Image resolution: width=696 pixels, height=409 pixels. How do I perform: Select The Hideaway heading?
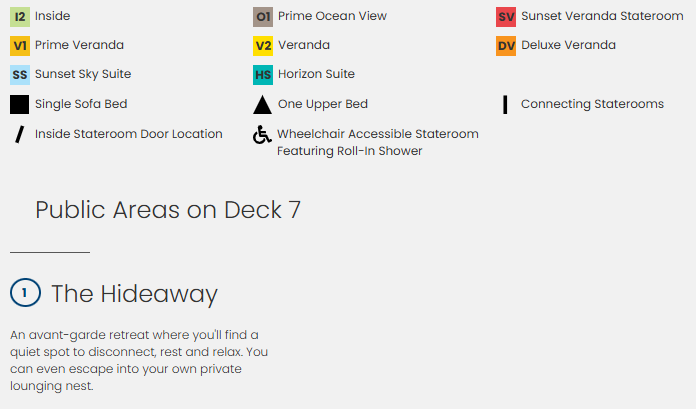click(x=134, y=294)
